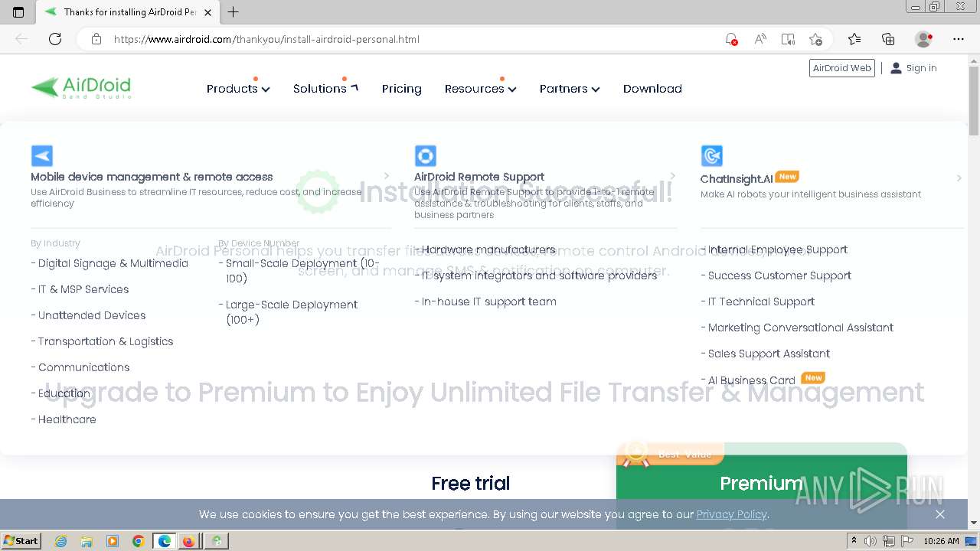The image size is (980, 551).
Task: Launch Firefox from taskbar
Action: [188, 541]
